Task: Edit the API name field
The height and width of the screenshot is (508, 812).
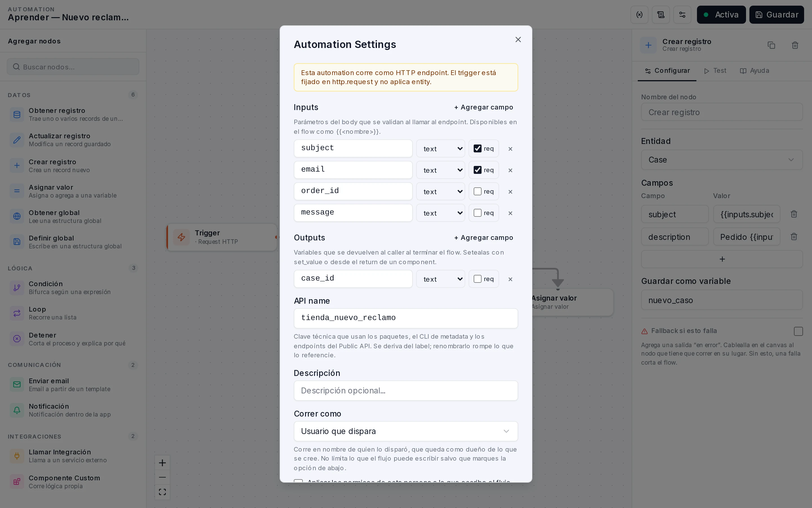Action: click(406, 318)
